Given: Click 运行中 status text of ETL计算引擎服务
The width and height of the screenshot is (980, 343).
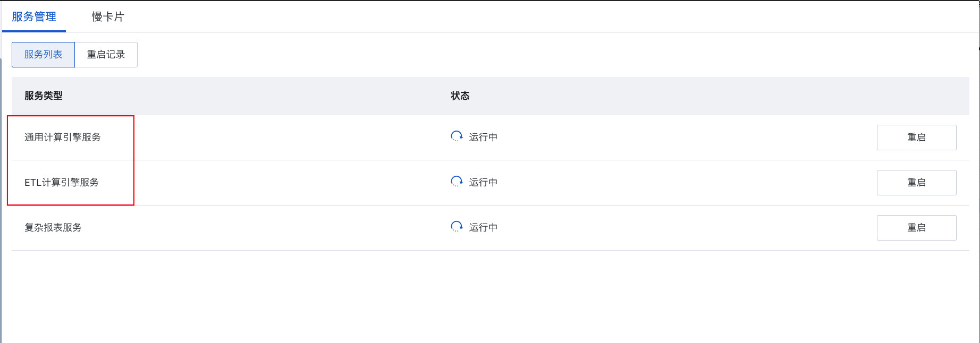Looking at the screenshot, I should [483, 183].
